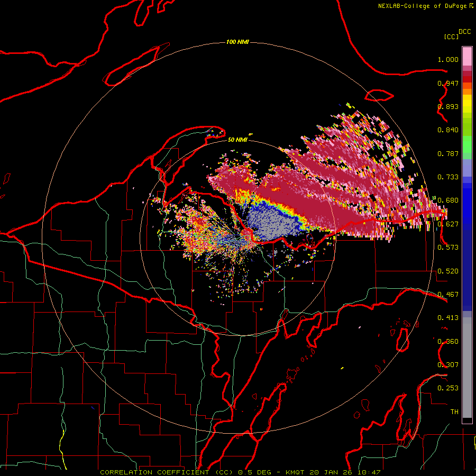
Task: Click the 0.947 color scale value
Action: click(x=448, y=83)
